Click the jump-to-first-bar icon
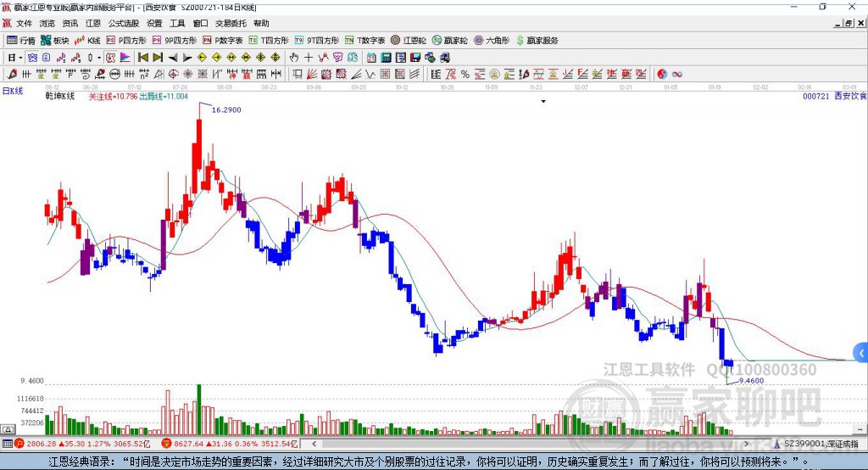The height and width of the screenshot is (470, 868). (x=142, y=58)
